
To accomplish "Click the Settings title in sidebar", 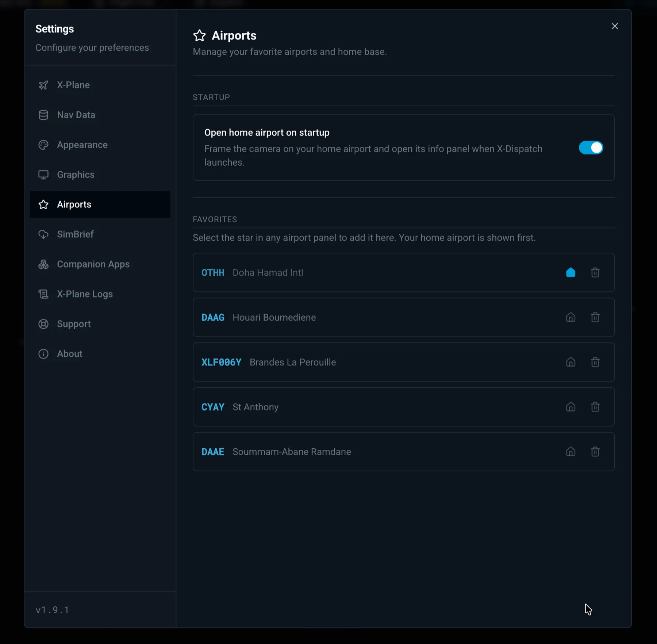I will pyautogui.click(x=54, y=29).
